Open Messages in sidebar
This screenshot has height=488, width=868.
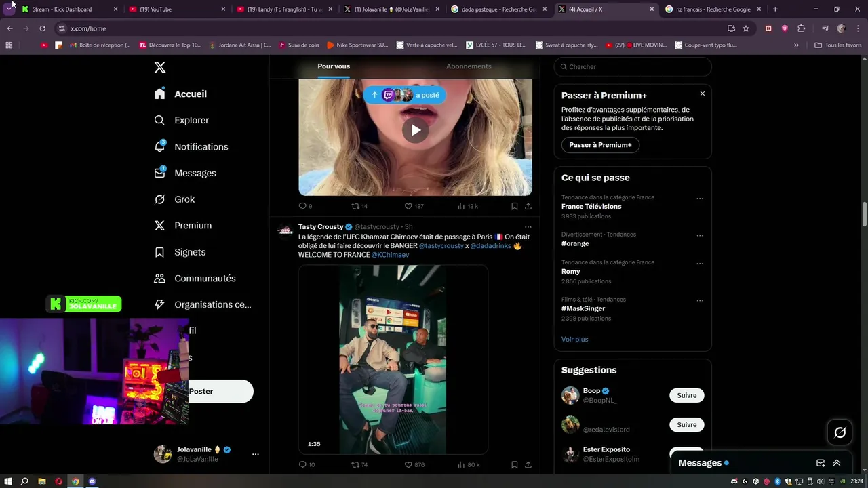(x=184, y=173)
